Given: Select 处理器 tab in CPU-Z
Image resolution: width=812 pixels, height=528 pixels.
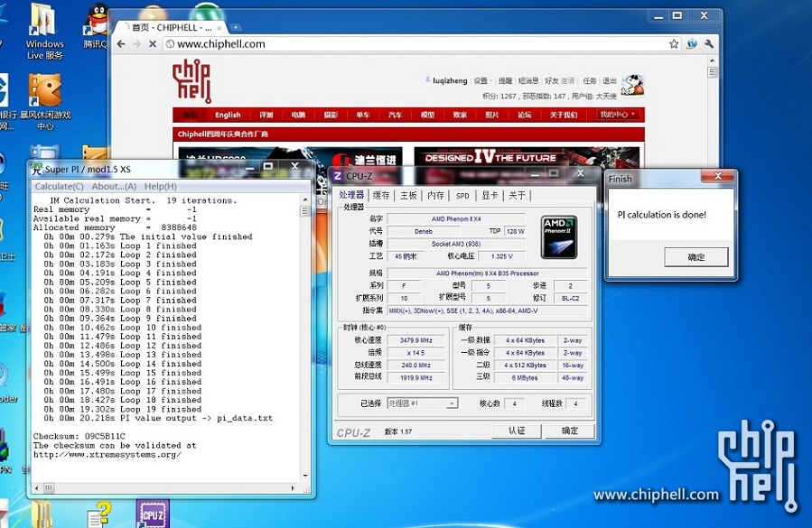Looking at the screenshot, I should 351,195.
